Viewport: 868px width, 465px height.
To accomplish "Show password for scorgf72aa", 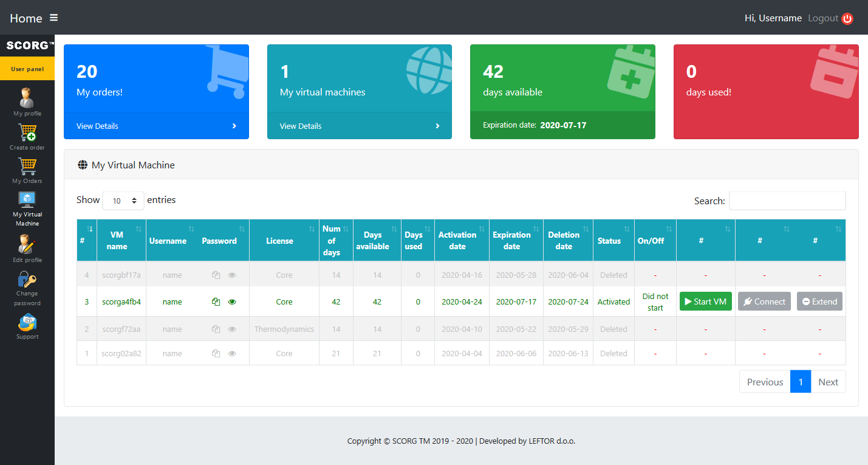I will pos(232,329).
